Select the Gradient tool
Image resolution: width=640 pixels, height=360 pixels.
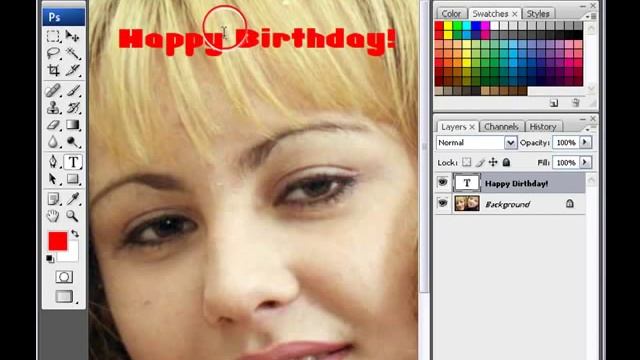[x=73, y=125]
